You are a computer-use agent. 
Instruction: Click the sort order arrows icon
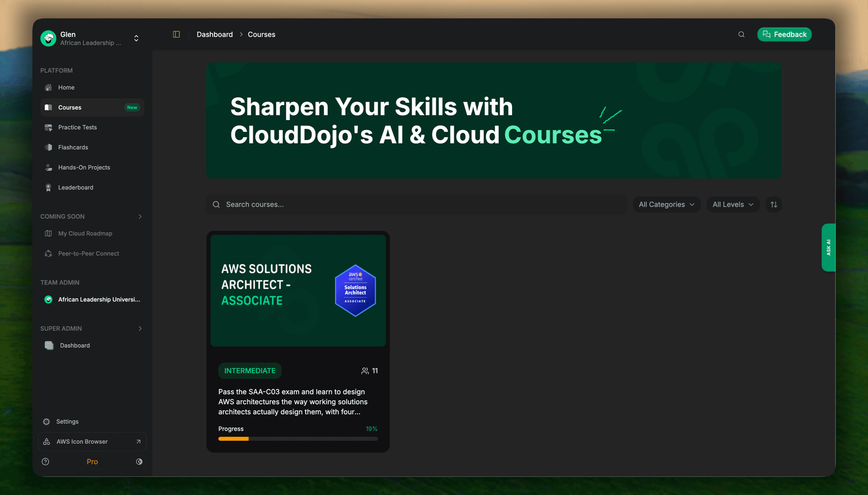click(x=773, y=205)
